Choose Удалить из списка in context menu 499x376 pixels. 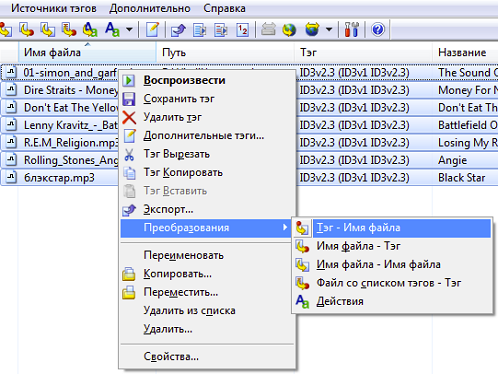pos(207,311)
